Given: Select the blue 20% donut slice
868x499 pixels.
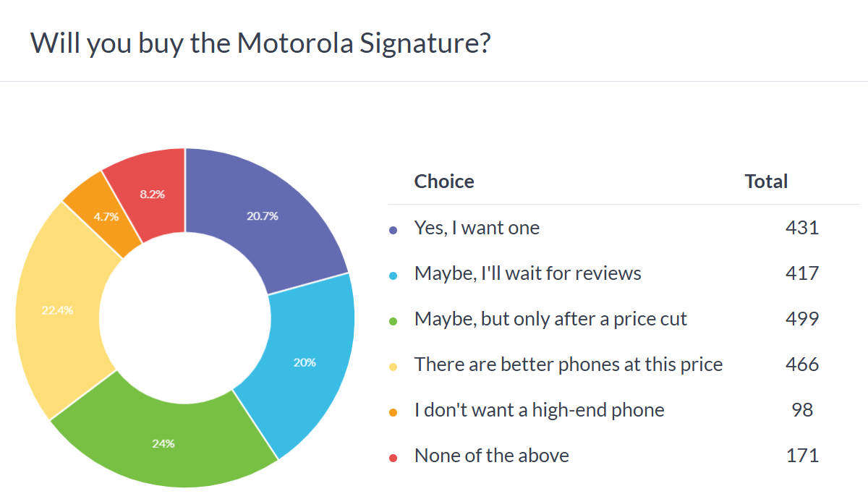Looking at the screenshot, I should pyautogui.click(x=305, y=362).
